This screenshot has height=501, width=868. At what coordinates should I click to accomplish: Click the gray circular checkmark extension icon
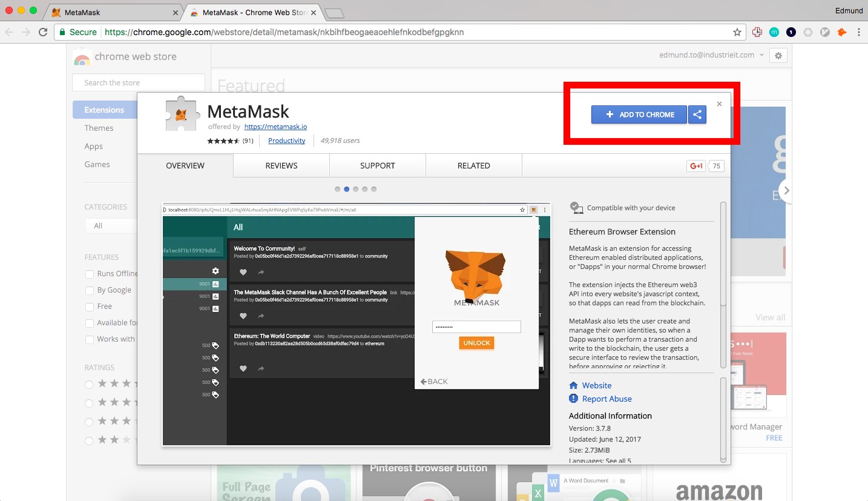pyautogui.click(x=824, y=32)
